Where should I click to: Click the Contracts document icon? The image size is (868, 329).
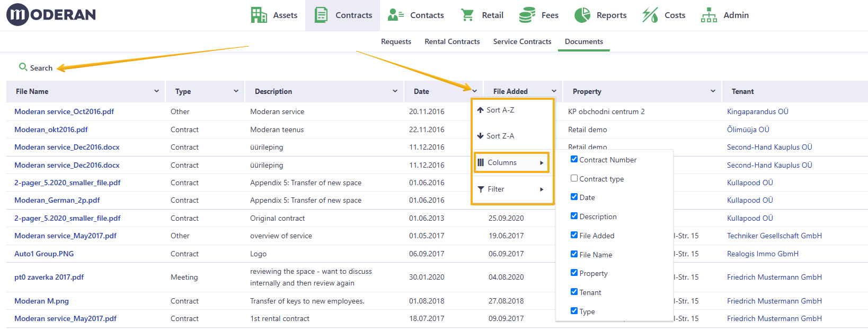coord(321,15)
